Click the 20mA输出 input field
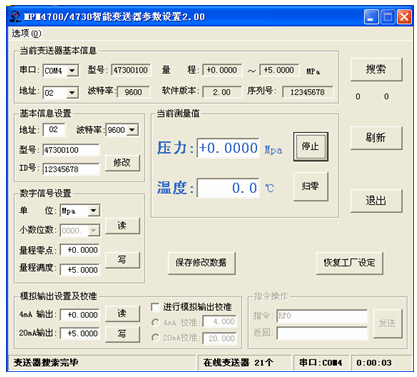 [x=80, y=334]
